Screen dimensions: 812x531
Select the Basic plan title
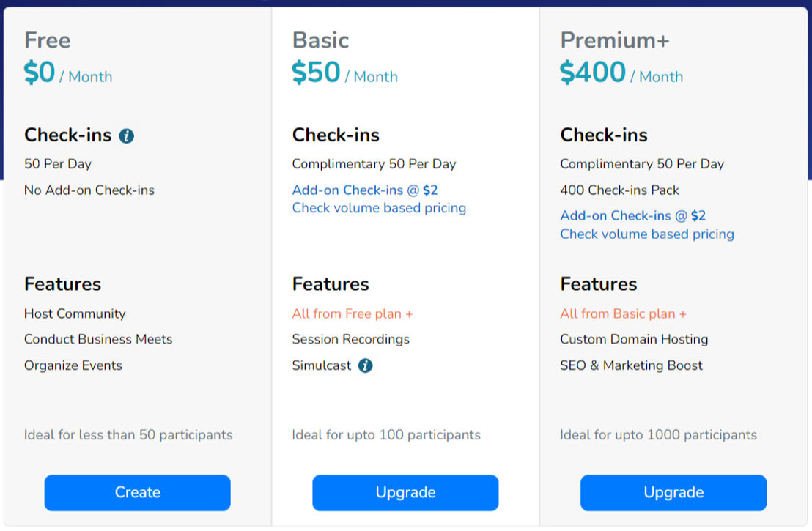click(320, 40)
